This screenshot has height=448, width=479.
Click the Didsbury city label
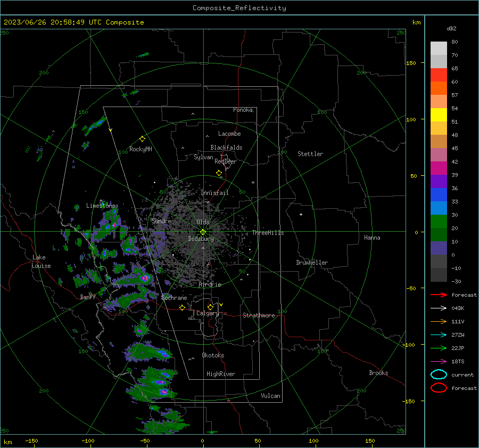tap(201, 239)
